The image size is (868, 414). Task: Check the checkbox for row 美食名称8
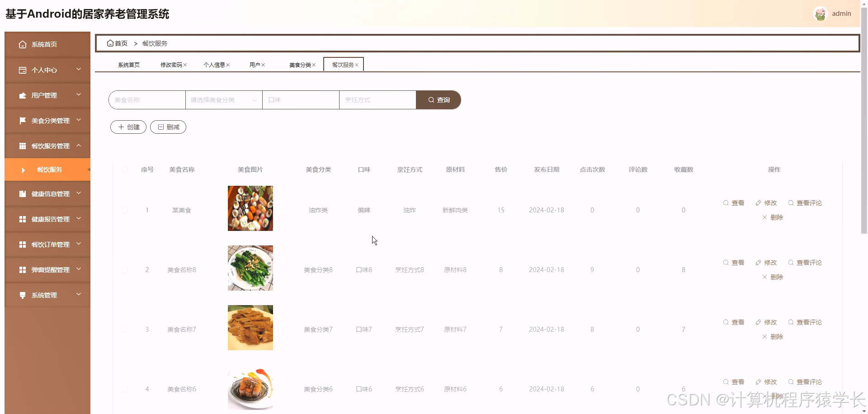tap(125, 270)
